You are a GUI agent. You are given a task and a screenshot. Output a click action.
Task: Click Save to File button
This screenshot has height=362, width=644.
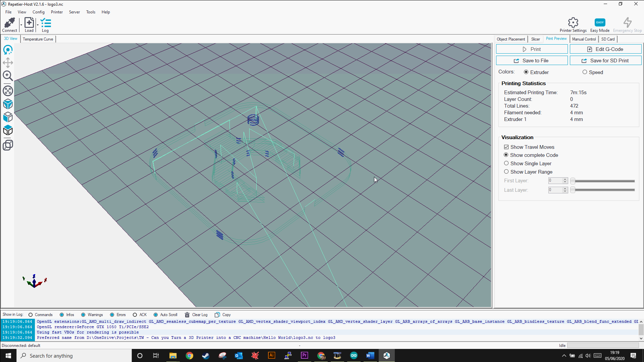pos(532,60)
